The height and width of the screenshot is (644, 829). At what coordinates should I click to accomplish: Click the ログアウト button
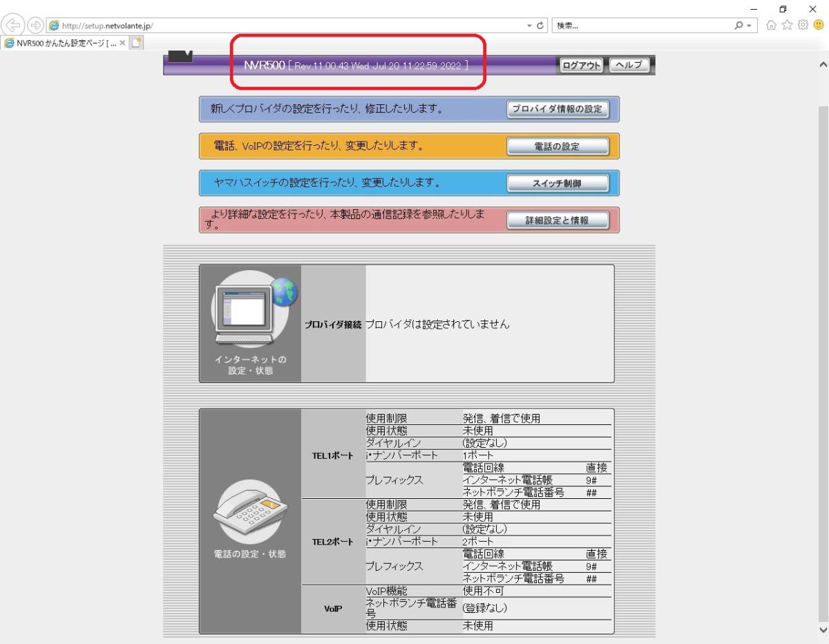pyautogui.click(x=582, y=64)
